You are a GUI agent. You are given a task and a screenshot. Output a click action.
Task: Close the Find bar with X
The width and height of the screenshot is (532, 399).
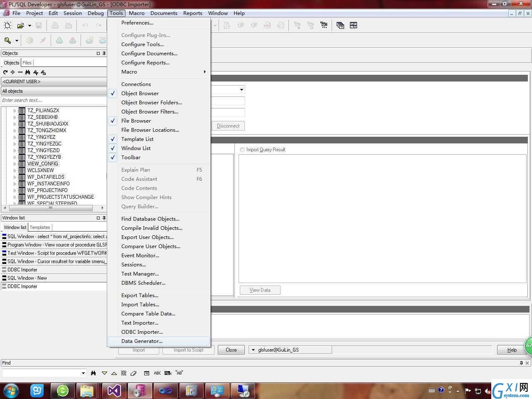pos(527,363)
